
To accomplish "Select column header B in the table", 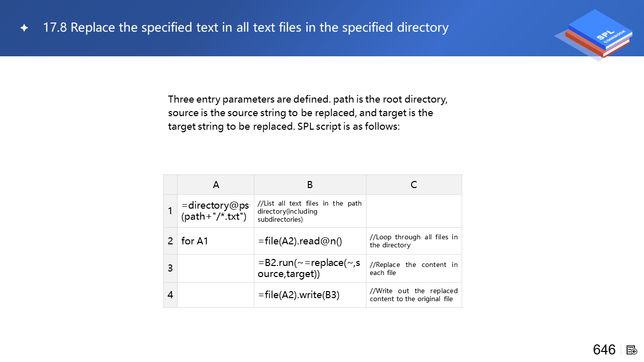I will point(310,185).
